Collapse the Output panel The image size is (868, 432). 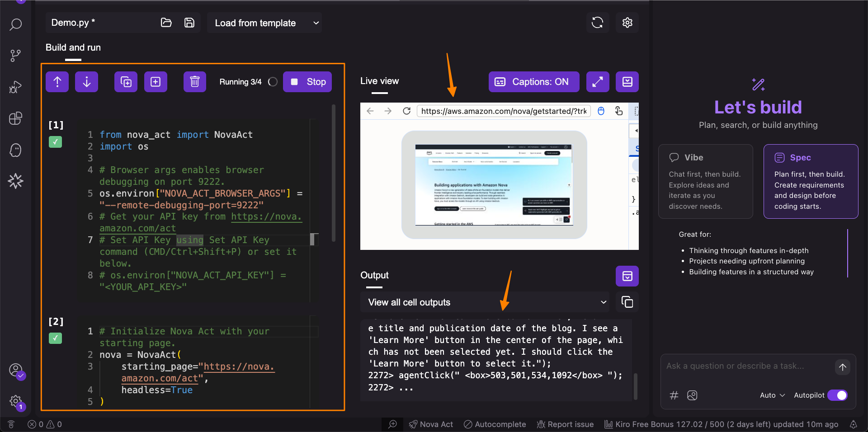pos(627,276)
